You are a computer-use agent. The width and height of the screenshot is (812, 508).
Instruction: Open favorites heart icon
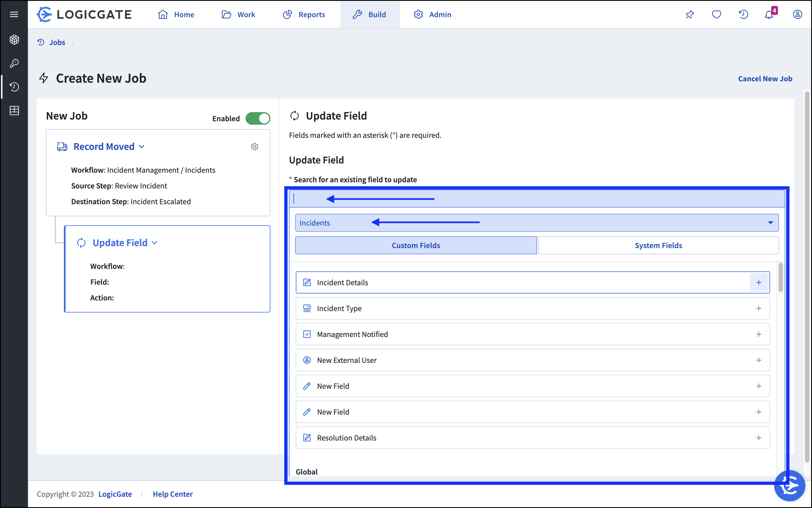click(716, 14)
